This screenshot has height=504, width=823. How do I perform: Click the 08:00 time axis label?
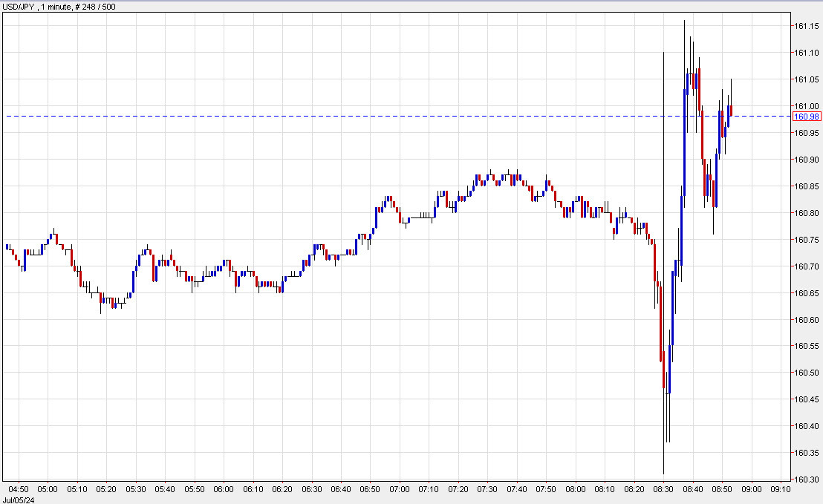(x=575, y=489)
